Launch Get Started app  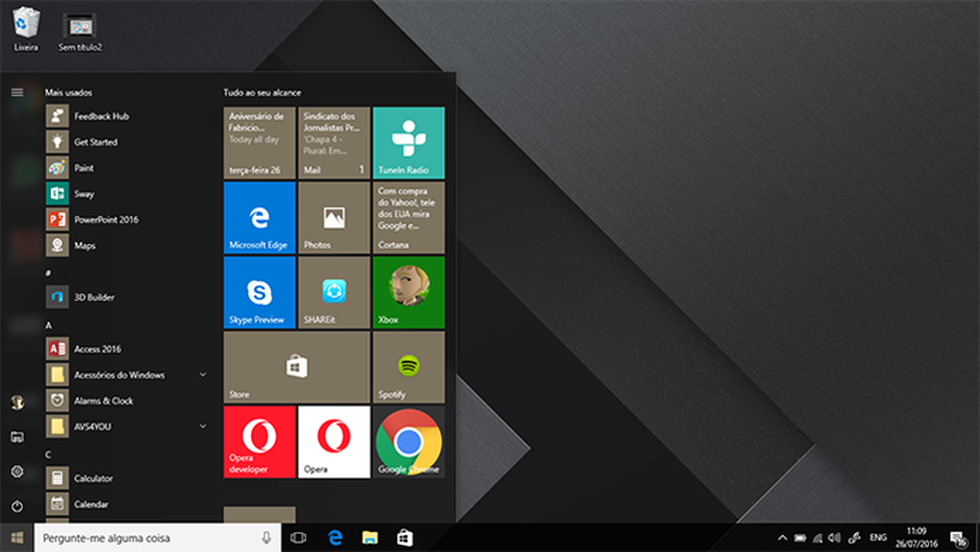tap(125, 141)
